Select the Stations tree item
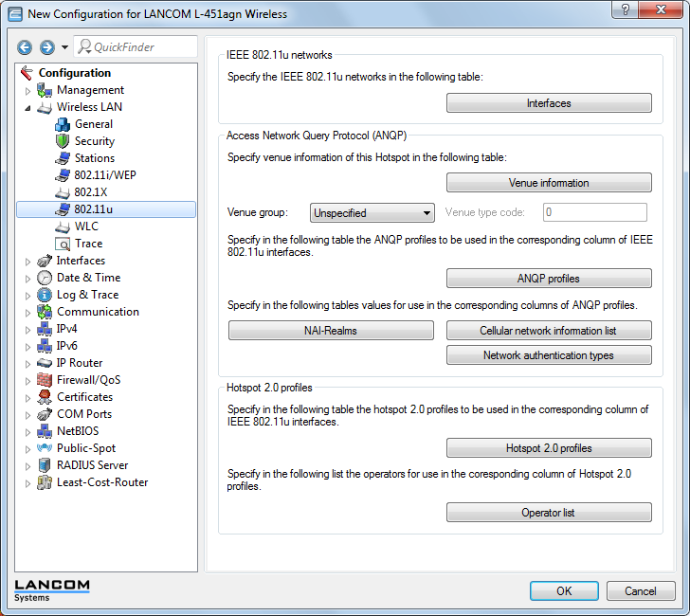 point(94,158)
